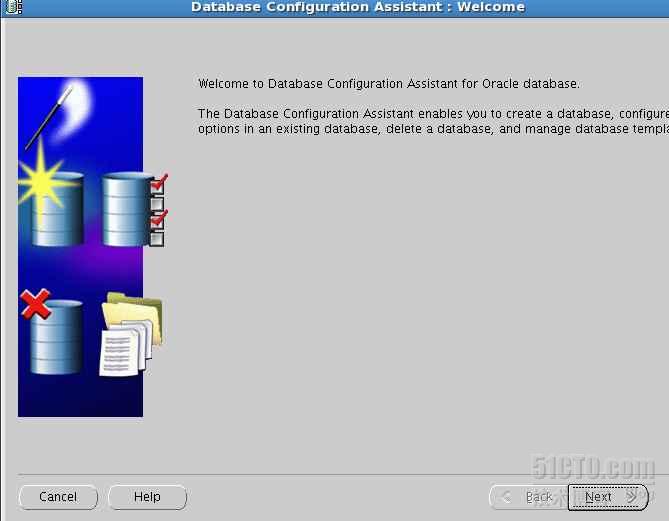Click the window icon in title bar

click(14, 7)
